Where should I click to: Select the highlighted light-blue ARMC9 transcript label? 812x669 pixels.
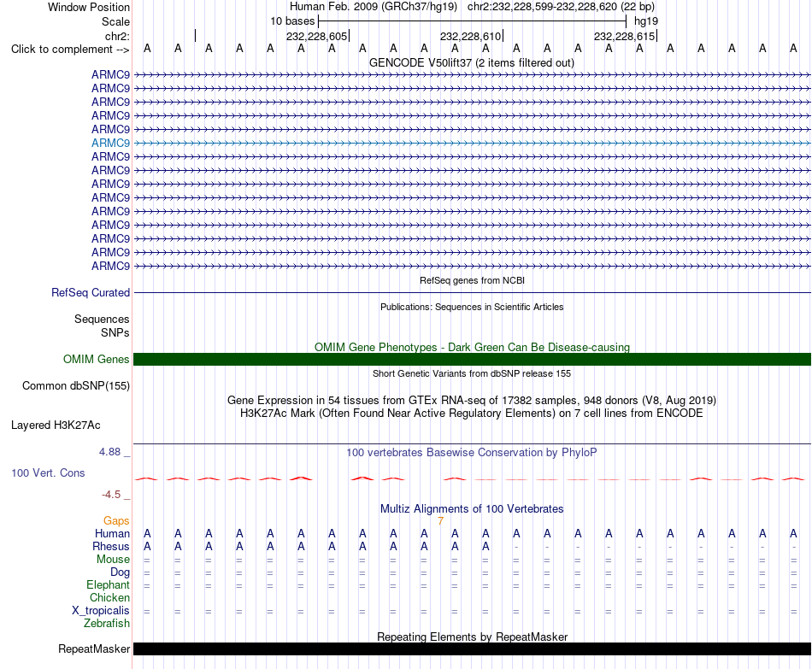coord(111,143)
